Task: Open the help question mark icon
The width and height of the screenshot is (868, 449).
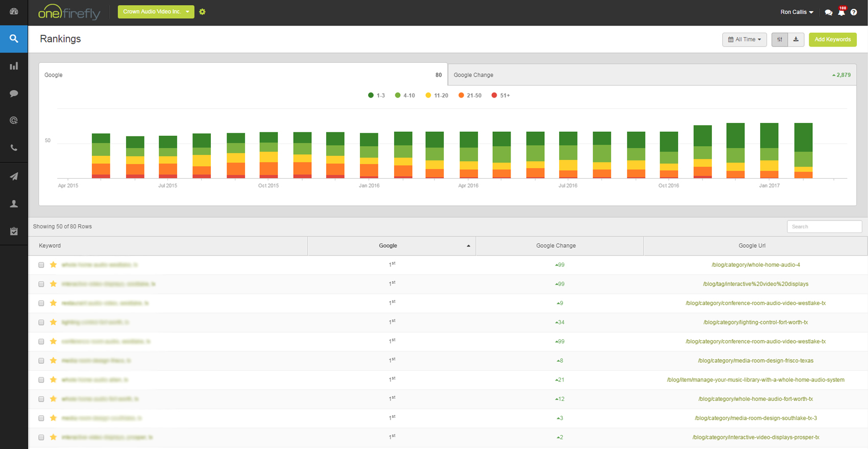Action: coord(854,12)
